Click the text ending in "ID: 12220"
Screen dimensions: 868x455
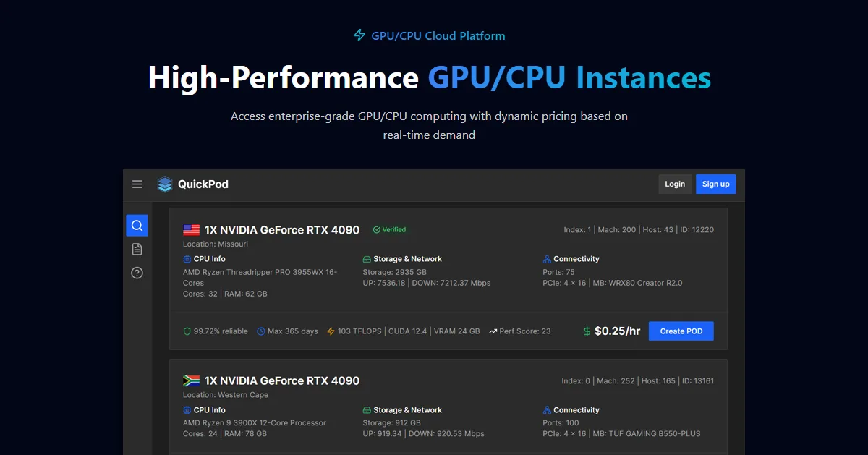point(639,230)
